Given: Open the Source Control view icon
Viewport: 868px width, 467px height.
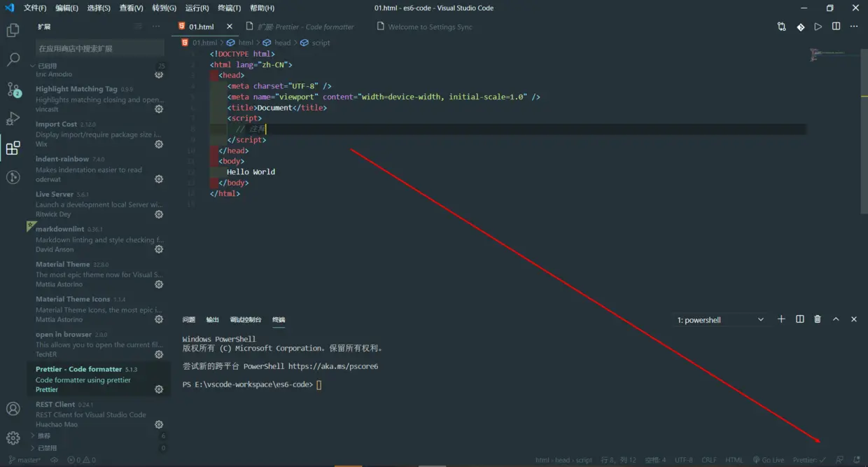Looking at the screenshot, I should (x=13, y=90).
